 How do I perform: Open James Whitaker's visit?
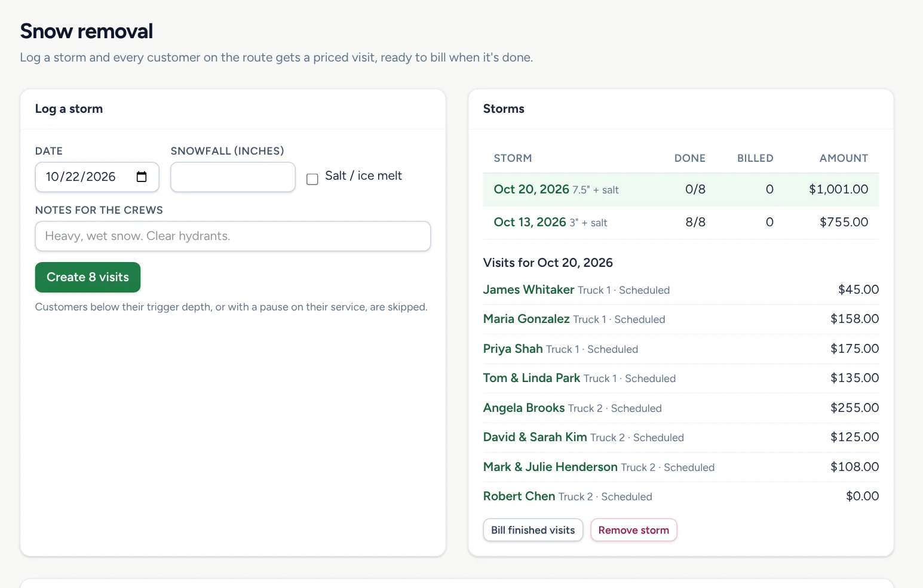click(529, 290)
